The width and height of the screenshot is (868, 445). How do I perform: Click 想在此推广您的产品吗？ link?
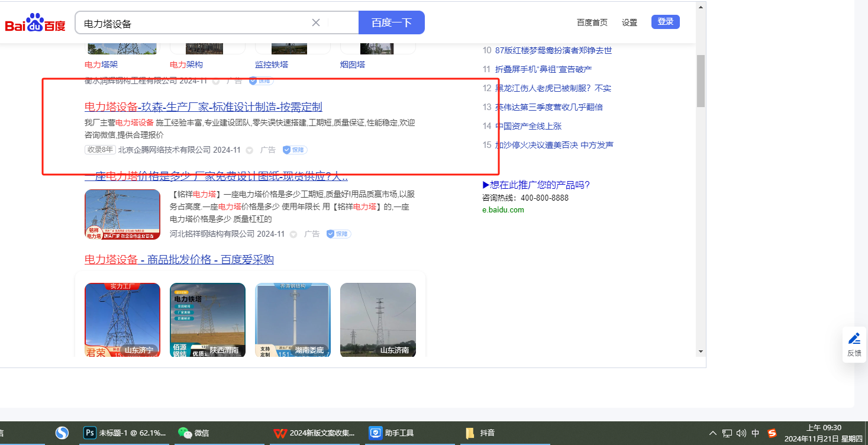click(536, 185)
